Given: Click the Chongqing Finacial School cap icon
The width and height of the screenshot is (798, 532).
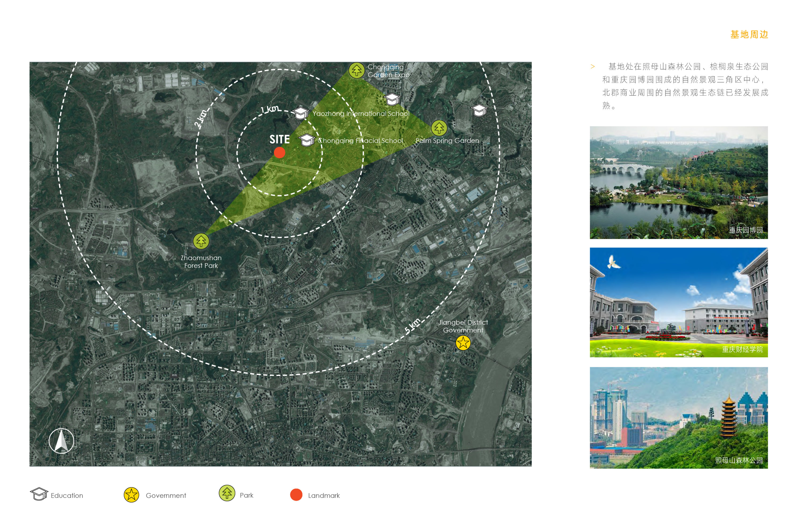Looking at the screenshot, I should point(306,140).
